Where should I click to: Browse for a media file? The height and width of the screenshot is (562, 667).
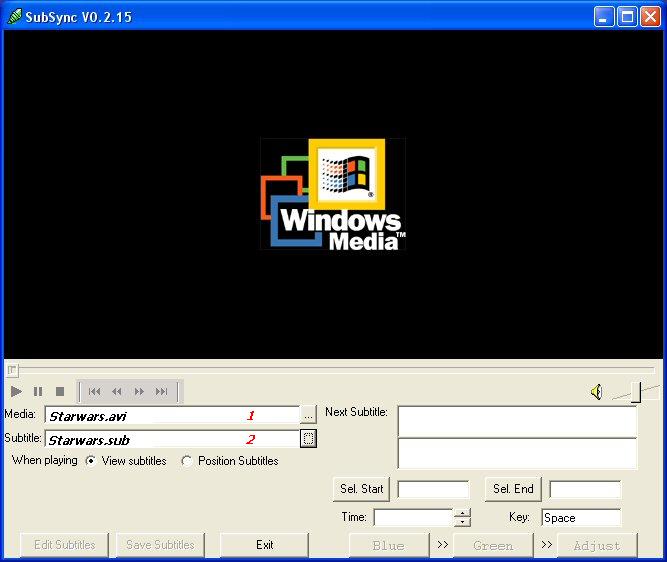click(x=308, y=414)
